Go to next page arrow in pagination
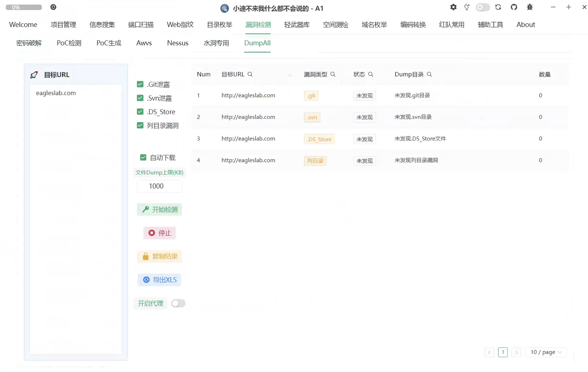This screenshot has height=372, width=588. (x=516, y=352)
